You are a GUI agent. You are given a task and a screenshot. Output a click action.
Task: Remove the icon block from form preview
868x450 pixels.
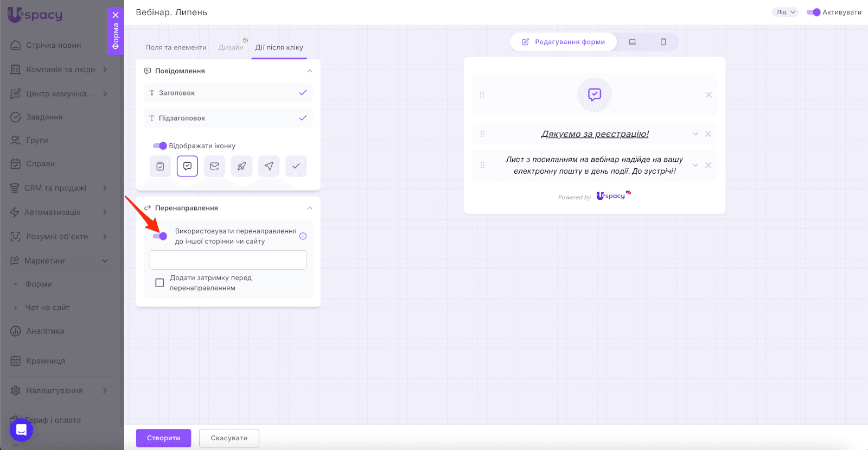click(709, 94)
